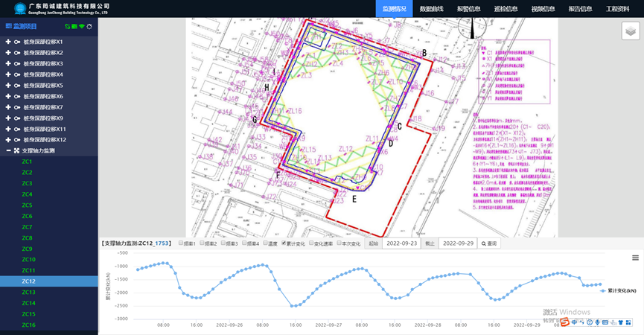
Task: Click the sensor icon beside 桩身深部位移X1
Action: tap(17, 42)
